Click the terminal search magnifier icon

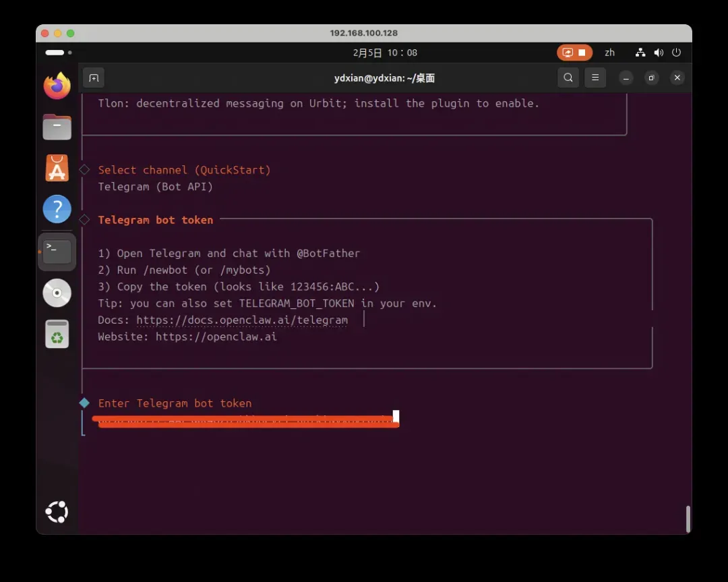(568, 78)
